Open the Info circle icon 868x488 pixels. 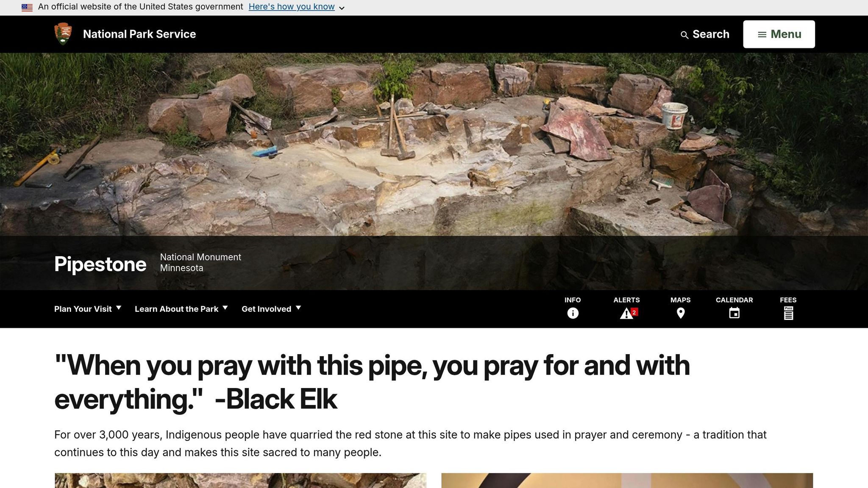point(573,313)
